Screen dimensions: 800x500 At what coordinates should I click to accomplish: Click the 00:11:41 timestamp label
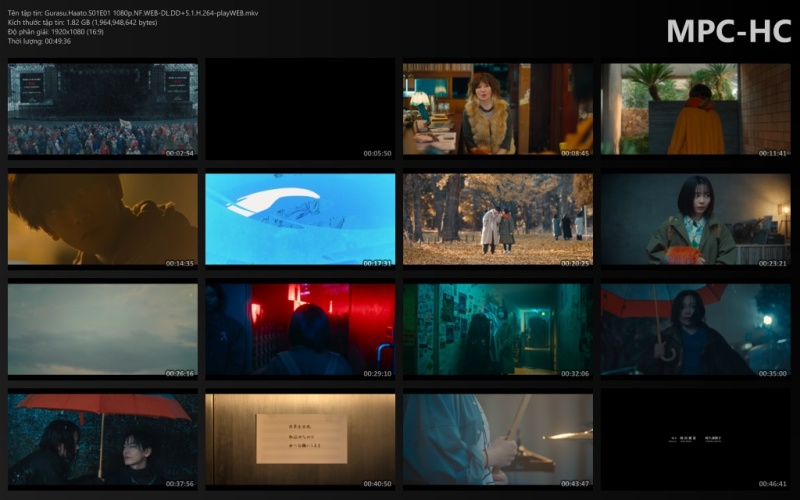click(x=772, y=153)
